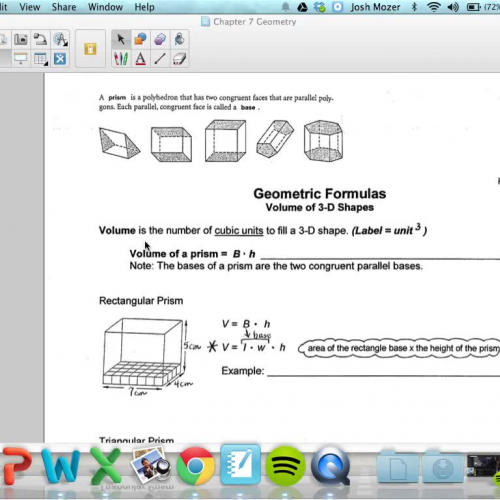Open the Documents folder stack in dock
The width and height of the screenshot is (500, 500).
[398, 466]
